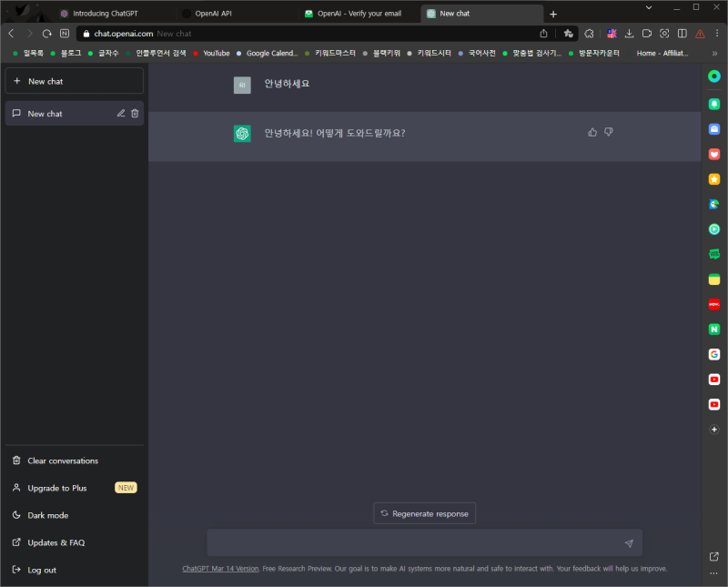Open the browser three-dot menu
Image resolution: width=728 pixels, height=587 pixels.
[716, 32]
